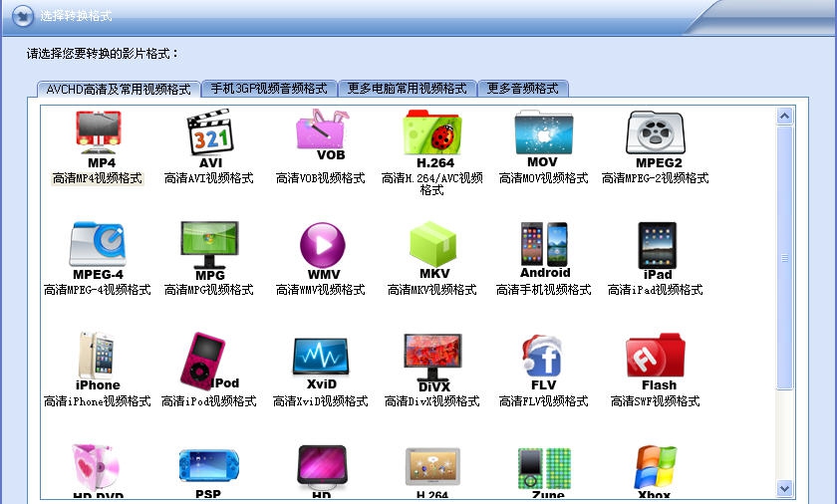Pick the Android phones icon
The image size is (837, 504).
[x=544, y=250]
